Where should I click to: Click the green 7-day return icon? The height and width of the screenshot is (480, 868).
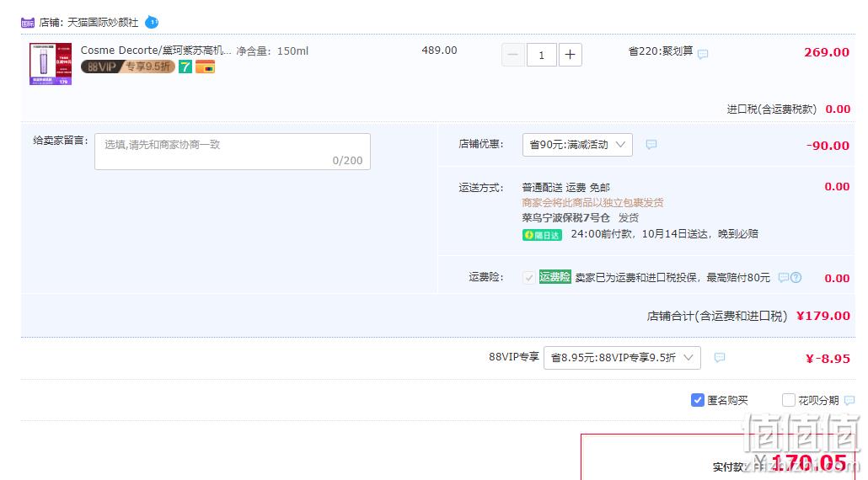(185, 67)
